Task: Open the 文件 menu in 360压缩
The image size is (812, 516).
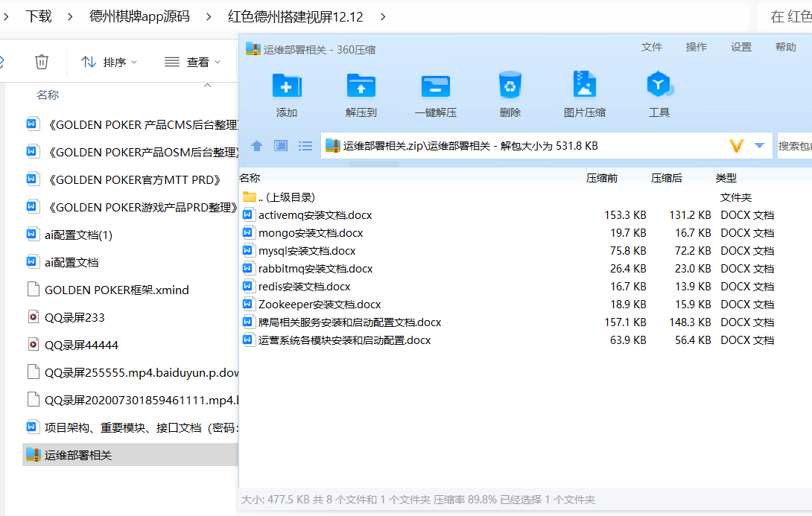Action: [652, 47]
